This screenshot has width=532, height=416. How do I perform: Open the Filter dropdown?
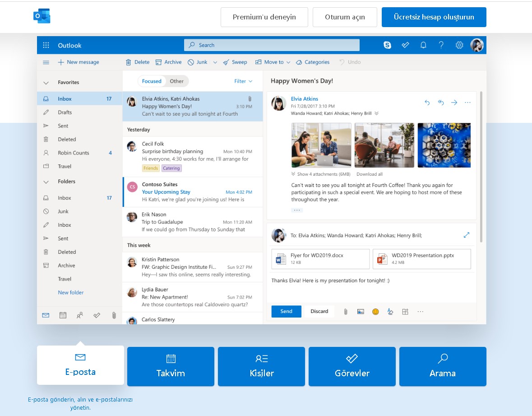pyautogui.click(x=243, y=81)
